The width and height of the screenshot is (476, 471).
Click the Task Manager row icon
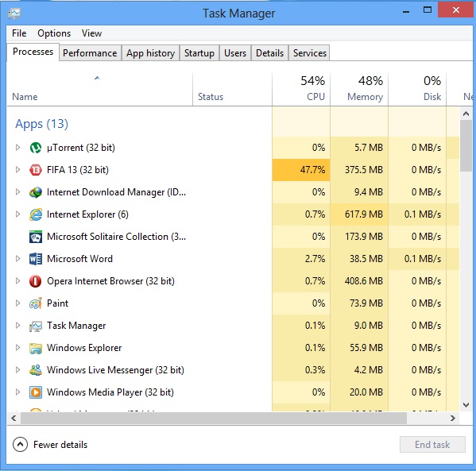click(x=36, y=326)
